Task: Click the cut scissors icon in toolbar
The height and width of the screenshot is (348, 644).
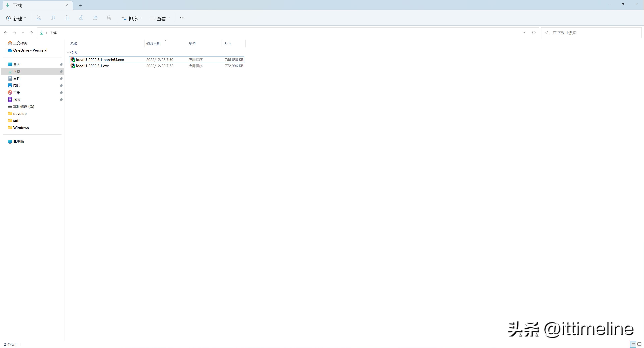Action: [x=39, y=18]
